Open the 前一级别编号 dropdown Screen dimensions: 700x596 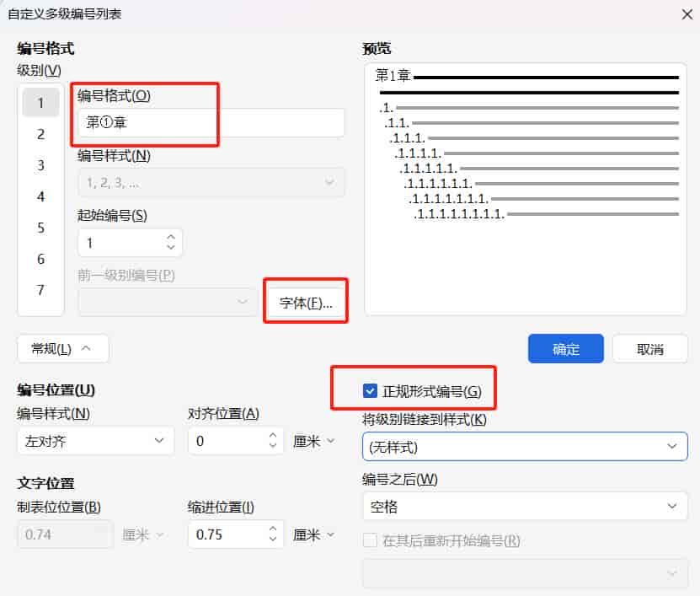click(x=168, y=302)
